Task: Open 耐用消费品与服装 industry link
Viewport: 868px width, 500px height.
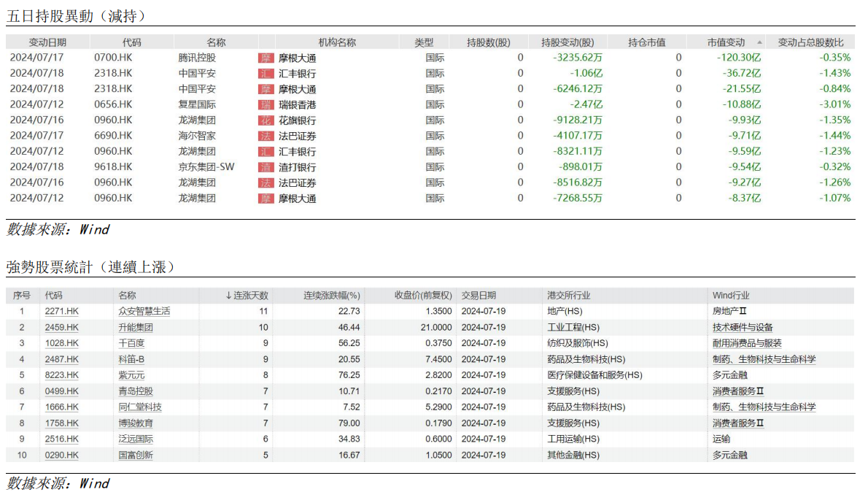Action: [747, 343]
